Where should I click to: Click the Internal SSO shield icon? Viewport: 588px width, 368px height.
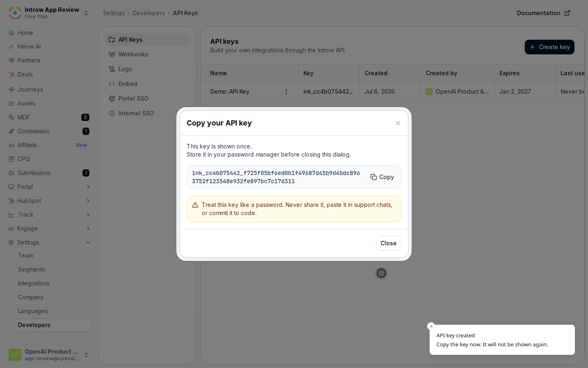pos(112,113)
